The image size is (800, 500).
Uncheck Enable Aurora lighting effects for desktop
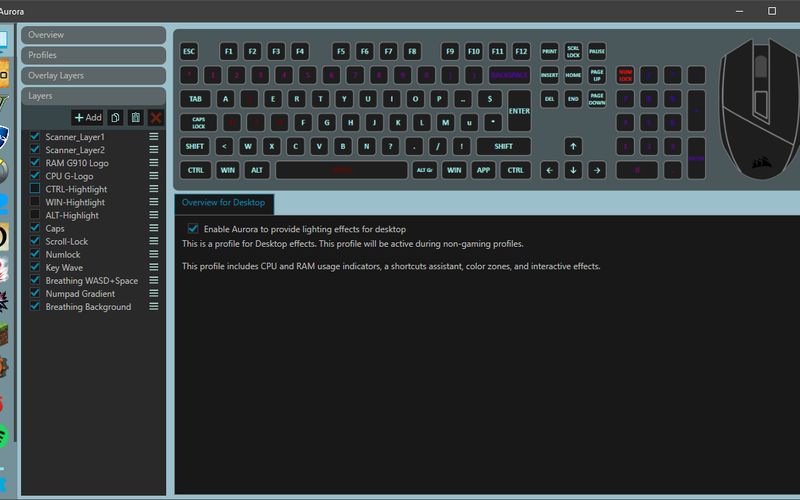click(193, 229)
